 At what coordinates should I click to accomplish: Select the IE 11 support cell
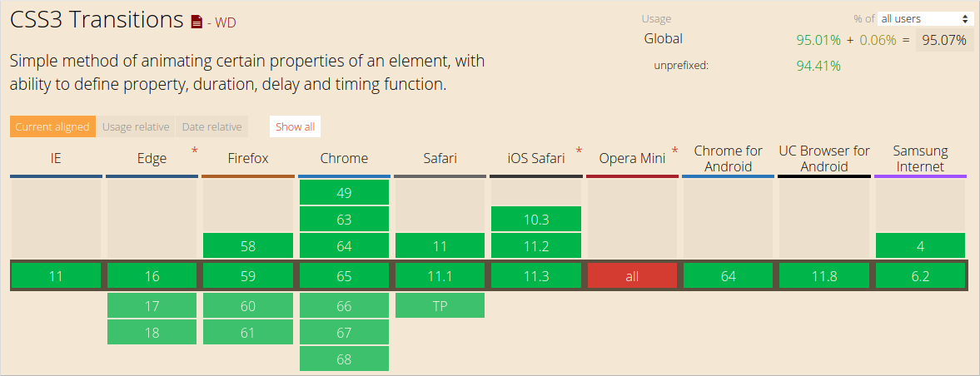click(56, 276)
